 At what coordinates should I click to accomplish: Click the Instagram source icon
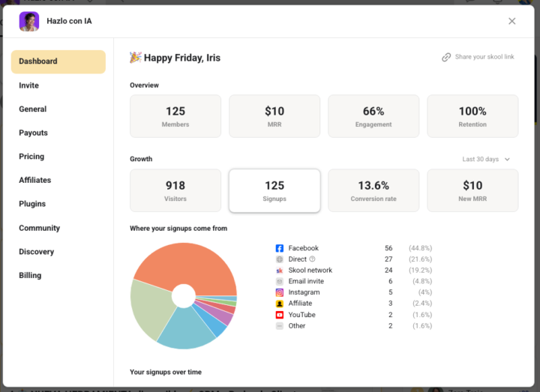pyautogui.click(x=279, y=292)
